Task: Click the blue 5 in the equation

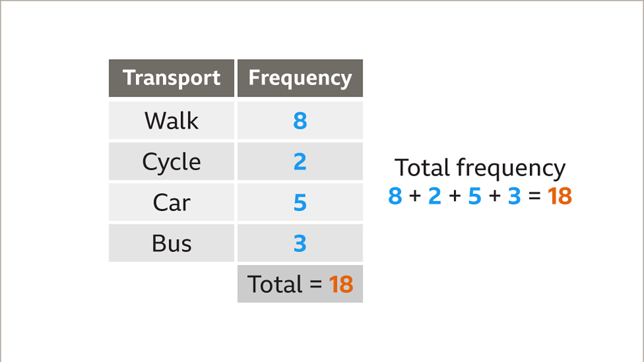Action: pos(474,196)
